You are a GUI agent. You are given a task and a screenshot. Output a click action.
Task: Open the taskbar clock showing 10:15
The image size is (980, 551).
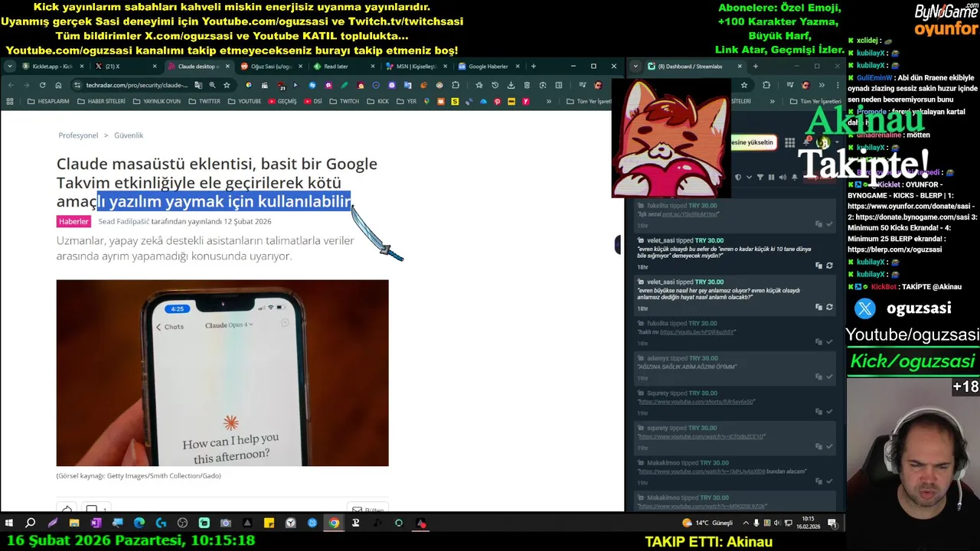click(x=808, y=523)
